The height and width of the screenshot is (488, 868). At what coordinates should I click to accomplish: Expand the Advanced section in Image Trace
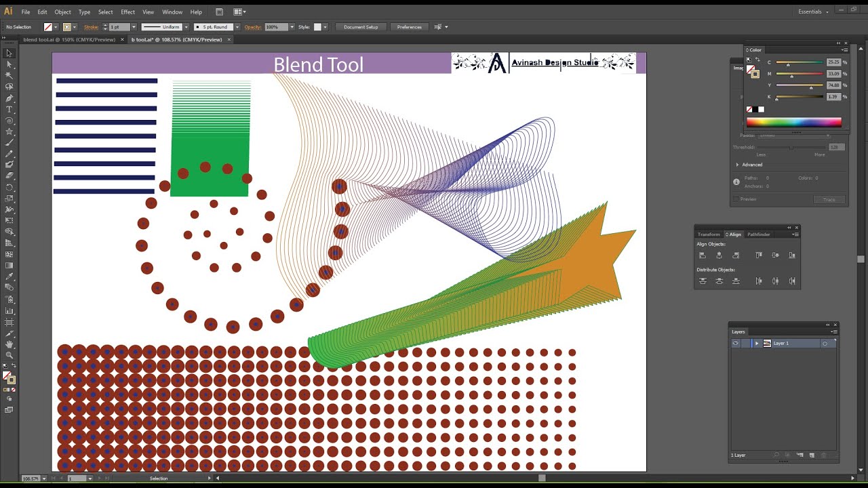click(738, 165)
